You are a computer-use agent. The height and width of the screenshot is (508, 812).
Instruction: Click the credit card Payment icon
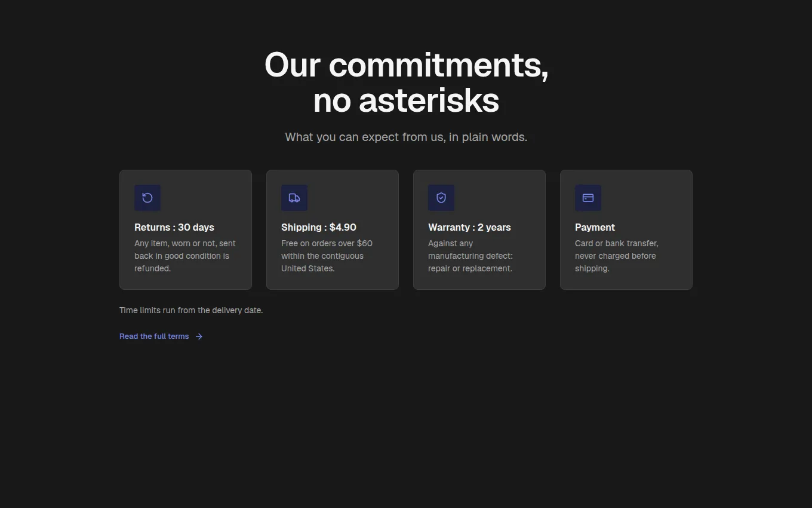coord(588,198)
